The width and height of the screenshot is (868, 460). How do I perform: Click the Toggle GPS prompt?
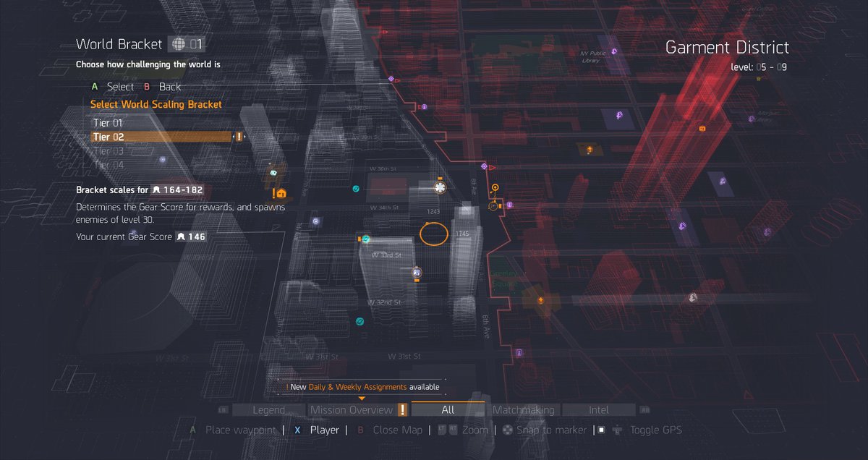pos(655,430)
